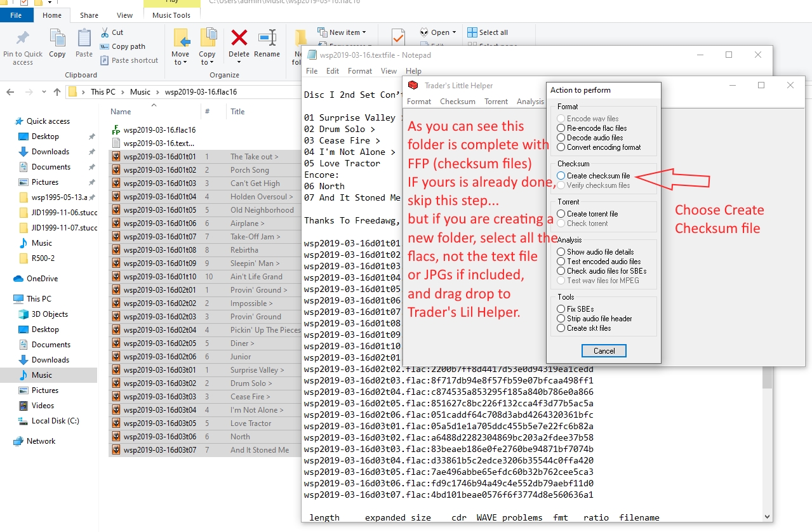Open the Copy to dropdown

click(x=207, y=58)
